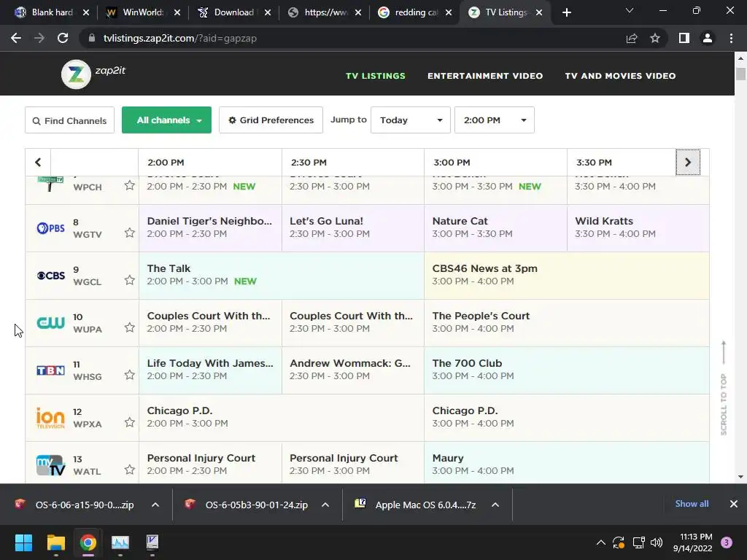Open the Chrome three-dot menu
The image size is (747, 560).
pyautogui.click(x=731, y=38)
